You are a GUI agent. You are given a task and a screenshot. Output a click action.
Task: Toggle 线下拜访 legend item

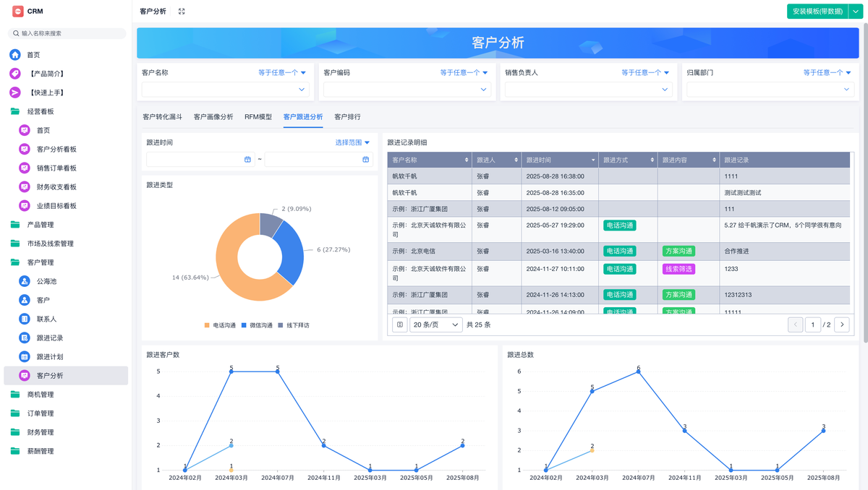point(294,325)
